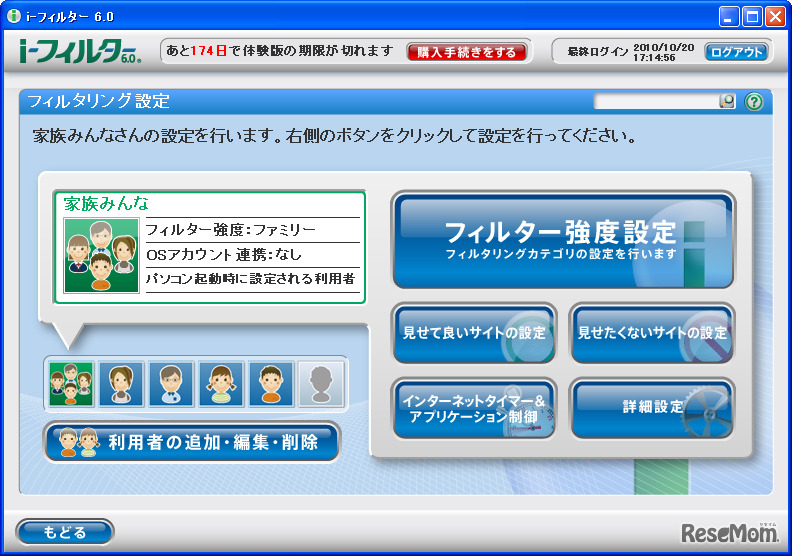This screenshot has width=792, height=556.
Task: Select the empty gray user slot
Action: click(321, 384)
